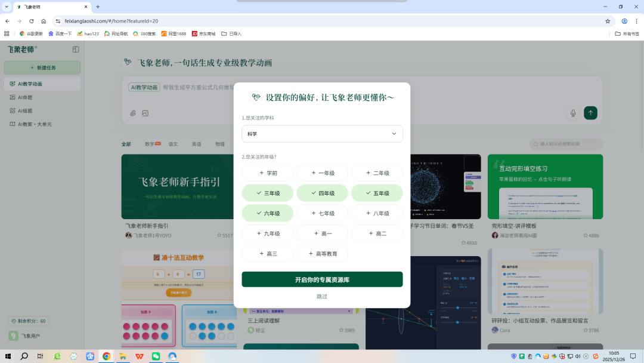
Task: Click the green send arrow button
Action: (x=590, y=113)
